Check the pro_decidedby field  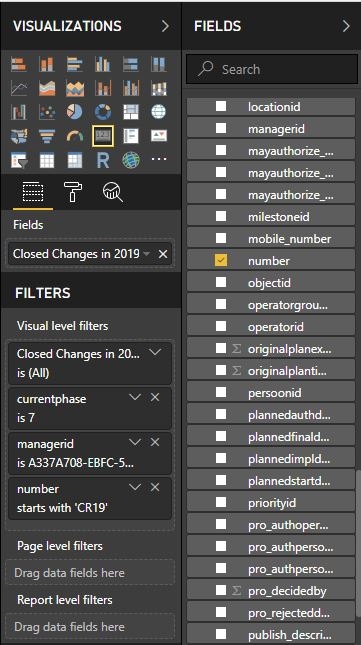pyautogui.click(x=221, y=591)
